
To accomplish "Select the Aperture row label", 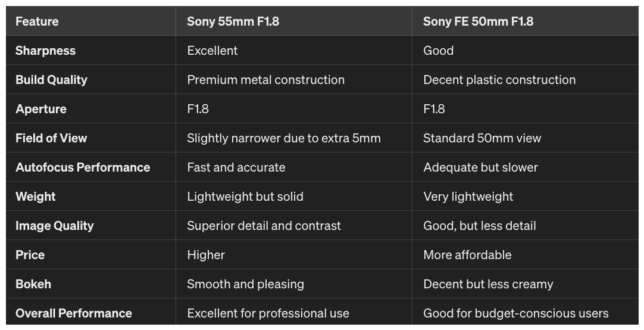I will coord(41,109).
